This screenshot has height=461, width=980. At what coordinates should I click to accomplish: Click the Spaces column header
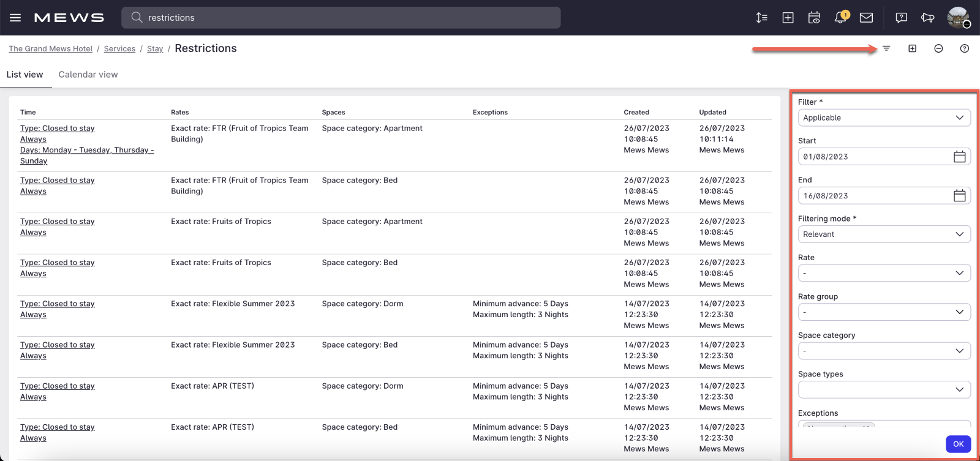point(334,113)
